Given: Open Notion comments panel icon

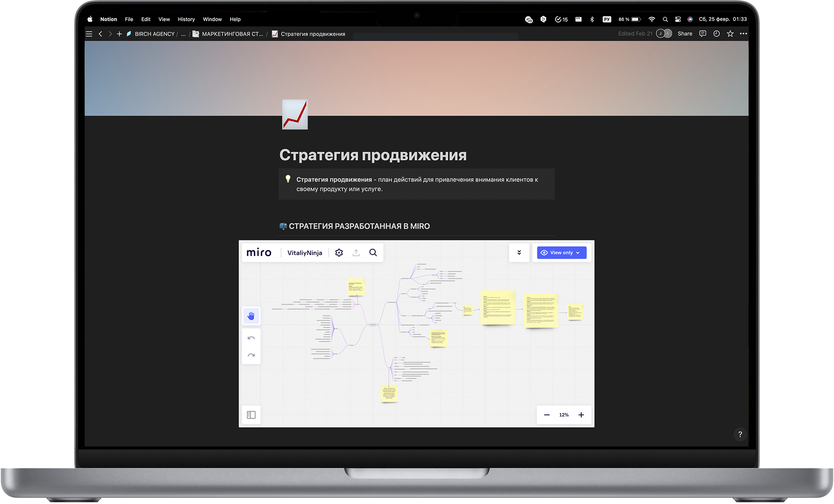Looking at the screenshot, I should 703,34.
